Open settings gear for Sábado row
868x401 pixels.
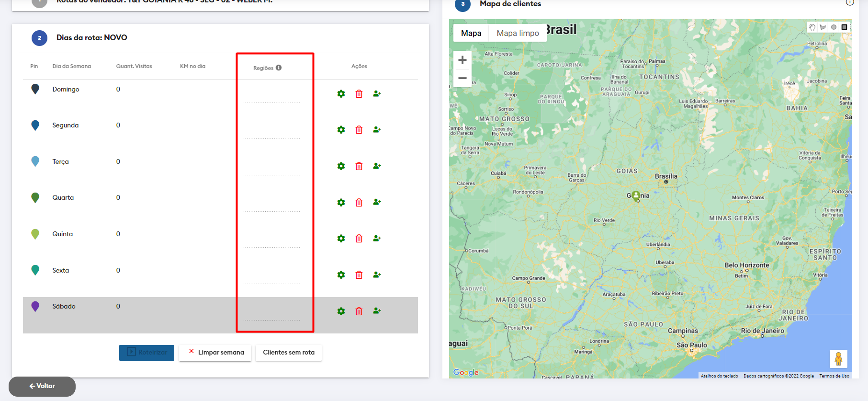point(341,311)
